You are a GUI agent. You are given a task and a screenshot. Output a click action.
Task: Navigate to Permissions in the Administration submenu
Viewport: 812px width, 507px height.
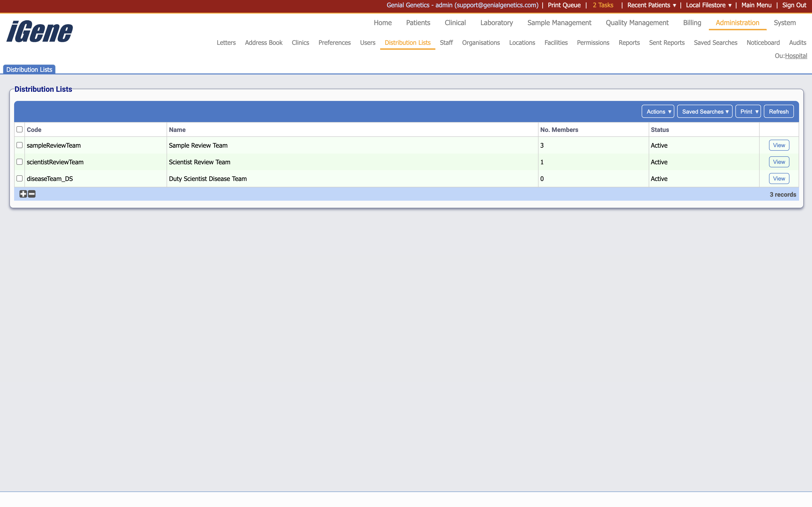[x=593, y=42]
